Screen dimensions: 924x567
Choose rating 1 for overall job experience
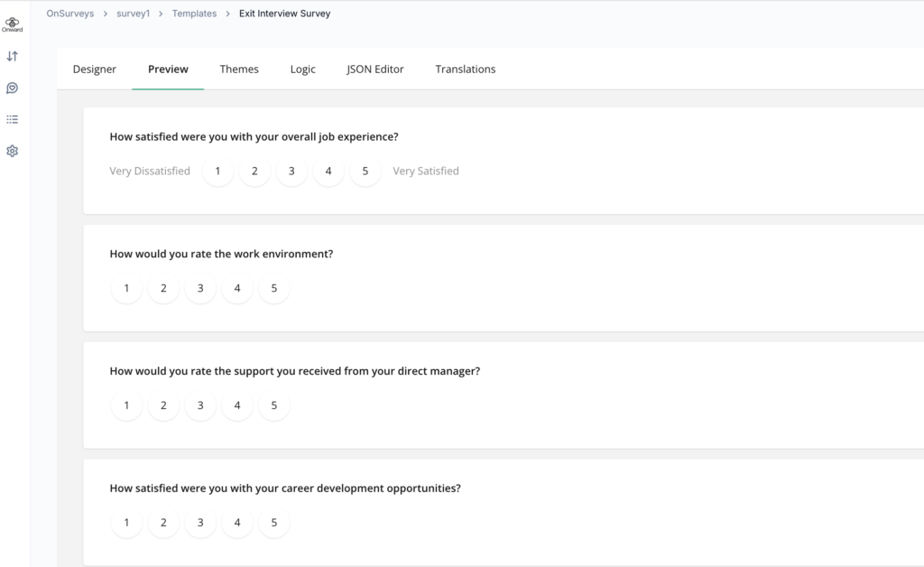tap(217, 172)
